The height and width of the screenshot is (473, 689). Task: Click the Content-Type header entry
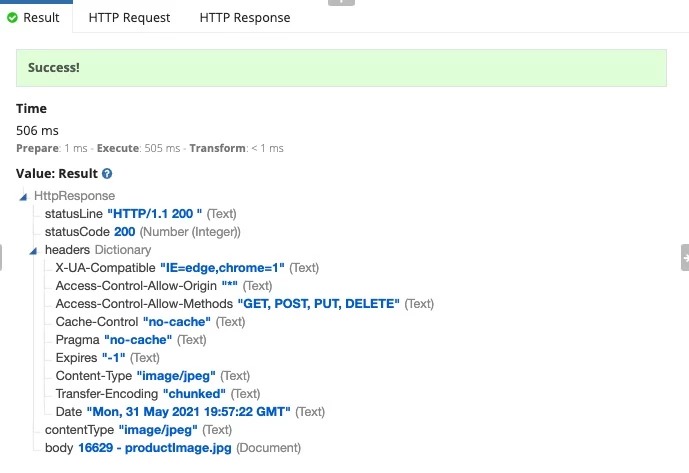(x=152, y=376)
